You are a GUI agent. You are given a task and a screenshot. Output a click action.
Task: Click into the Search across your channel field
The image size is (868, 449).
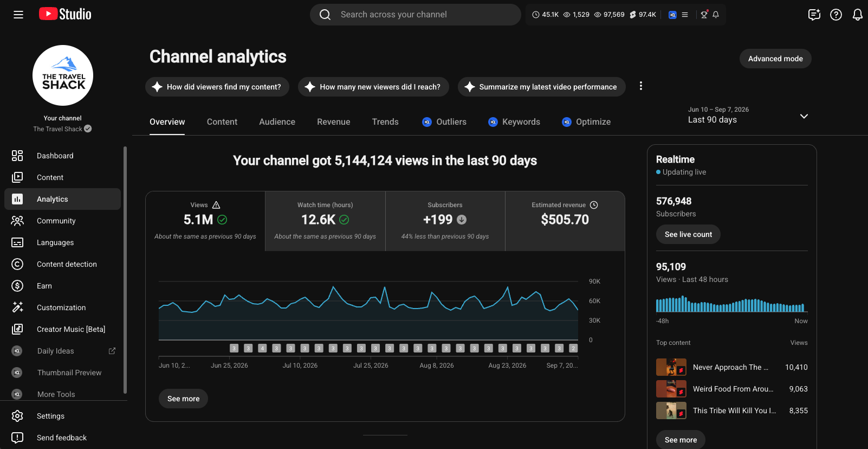pos(416,15)
